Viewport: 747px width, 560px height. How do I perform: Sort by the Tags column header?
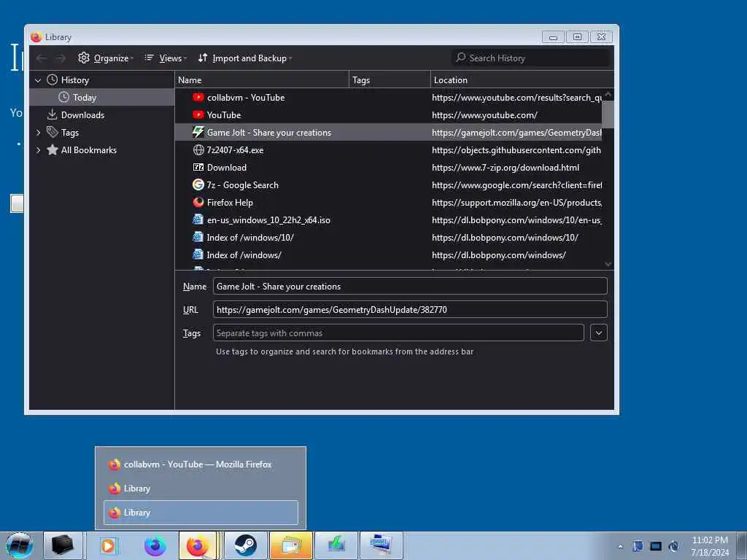390,80
